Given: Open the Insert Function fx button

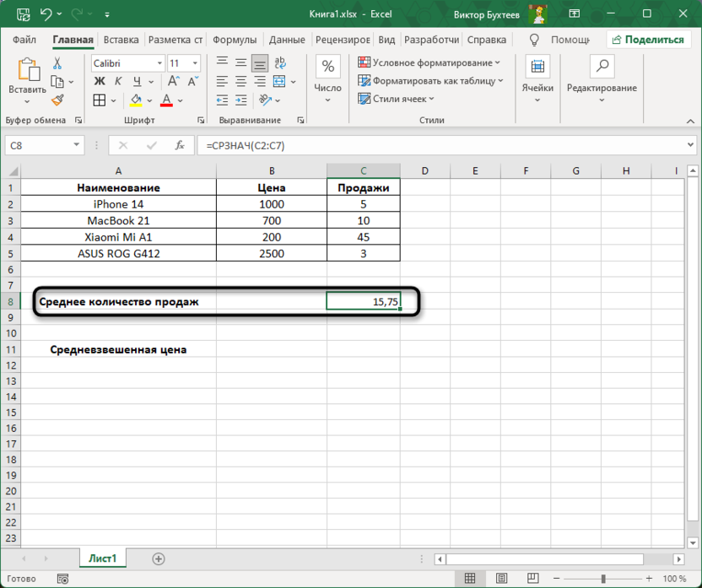Looking at the screenshot, I should click(179, 145).
